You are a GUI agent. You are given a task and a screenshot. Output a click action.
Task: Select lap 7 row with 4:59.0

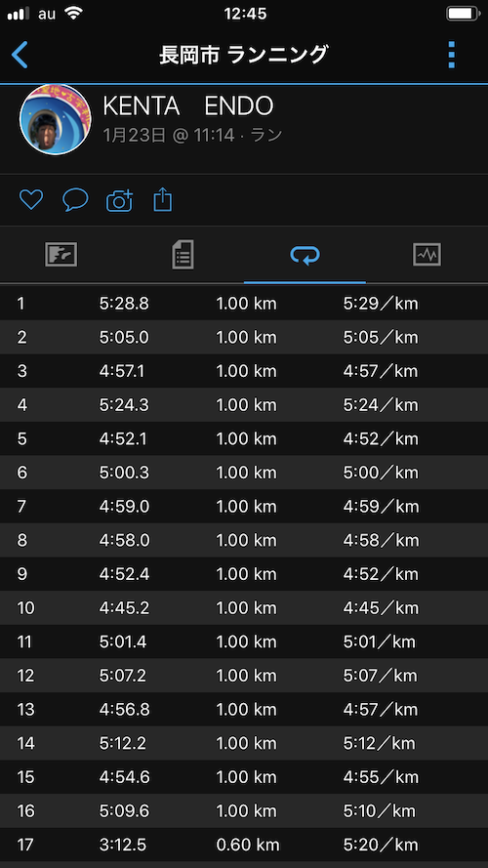click(244, 507)
